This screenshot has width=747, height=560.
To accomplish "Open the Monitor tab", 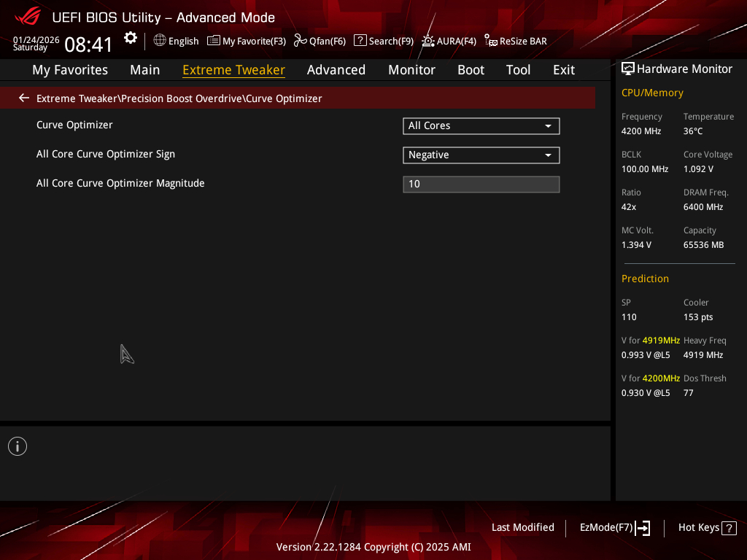I will click(x=411, y=70).
